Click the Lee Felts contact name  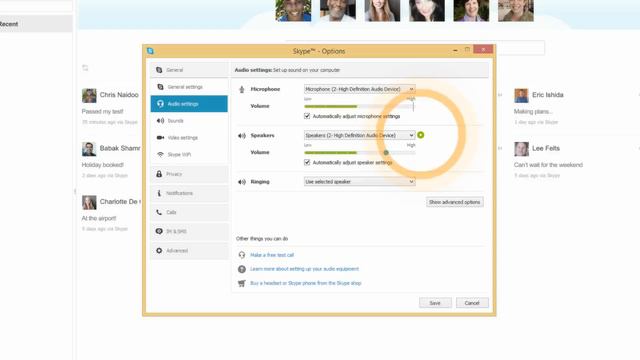tap(546, 148)
